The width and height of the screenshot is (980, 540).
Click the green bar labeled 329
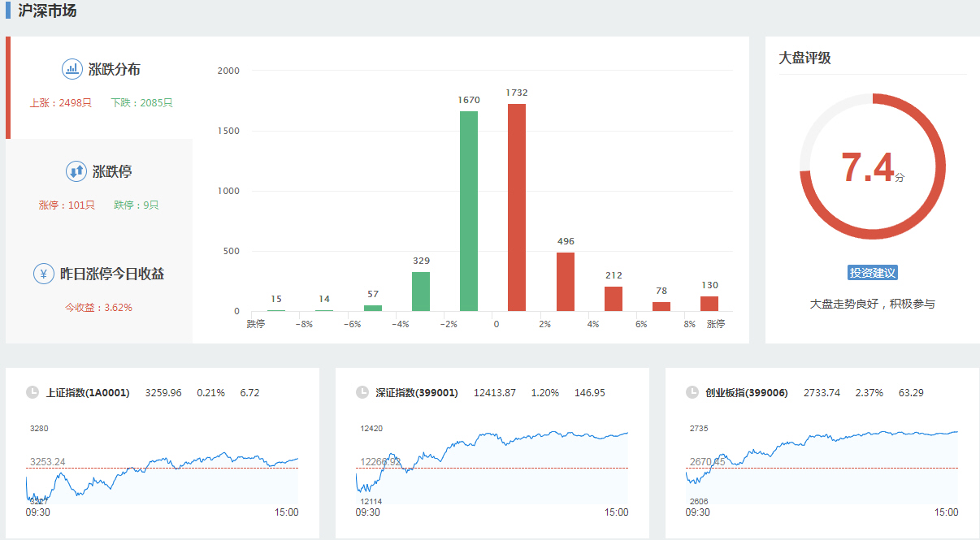[421, 292]
